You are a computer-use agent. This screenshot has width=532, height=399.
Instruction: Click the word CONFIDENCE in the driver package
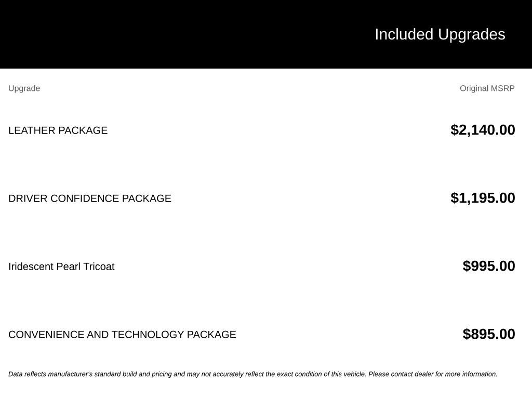pyautogui.click(x=85, y=198)
